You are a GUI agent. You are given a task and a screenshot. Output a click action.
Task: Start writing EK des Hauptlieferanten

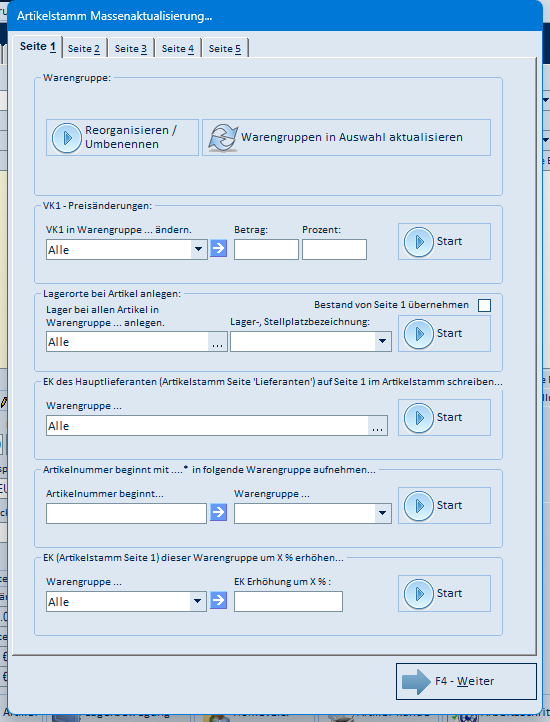click(445, 418)
